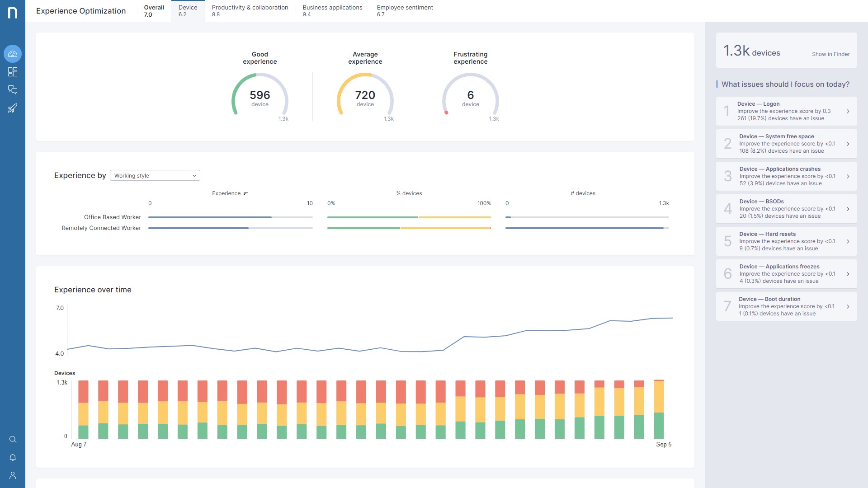This screenshot has width=868, height=488.
Task: Click the Sep 5 devices bar
Action: click(x=659, y=409)
